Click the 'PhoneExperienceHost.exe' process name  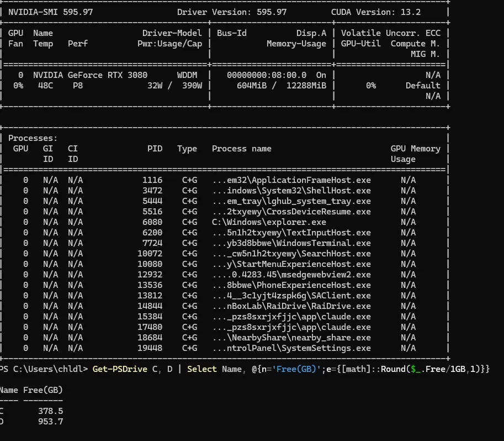click(x=314, y=285)
